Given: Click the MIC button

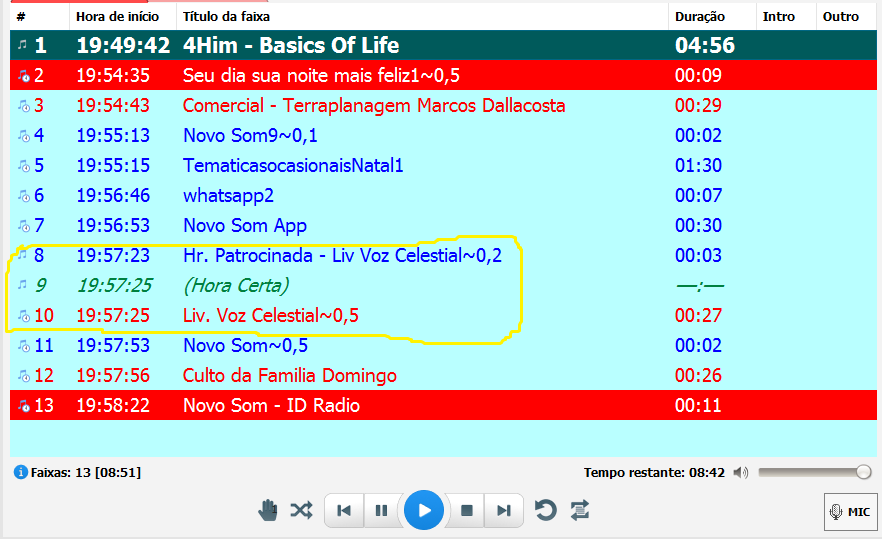Looking at the screenshot, I should 850,511.
